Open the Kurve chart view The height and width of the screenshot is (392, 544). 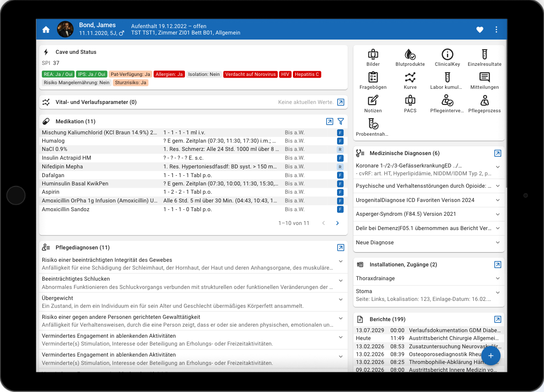tap(410, 81)
